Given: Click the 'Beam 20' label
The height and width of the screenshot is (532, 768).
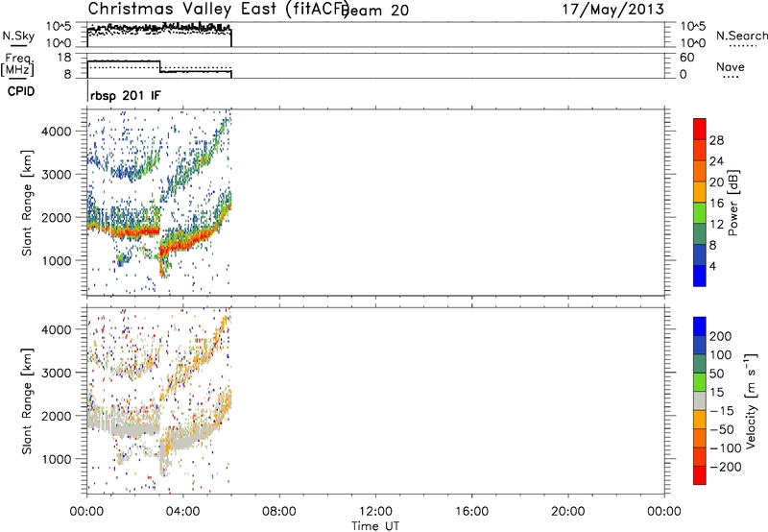Looking at the screenshot, I should 376,10.
